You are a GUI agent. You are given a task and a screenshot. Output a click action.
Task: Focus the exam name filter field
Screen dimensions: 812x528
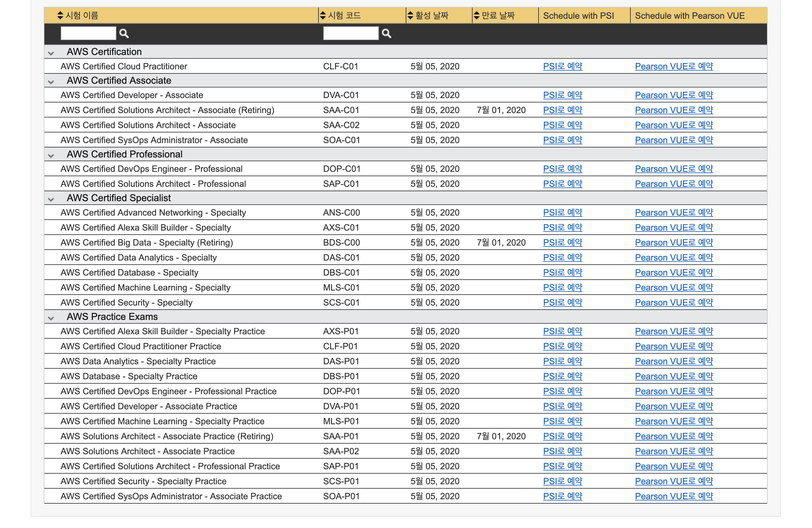(88, 33)
